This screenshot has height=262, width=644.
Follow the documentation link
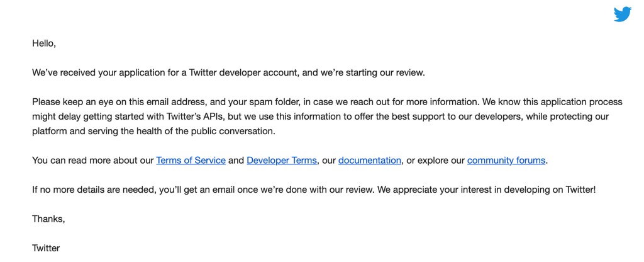click(369, 160)
